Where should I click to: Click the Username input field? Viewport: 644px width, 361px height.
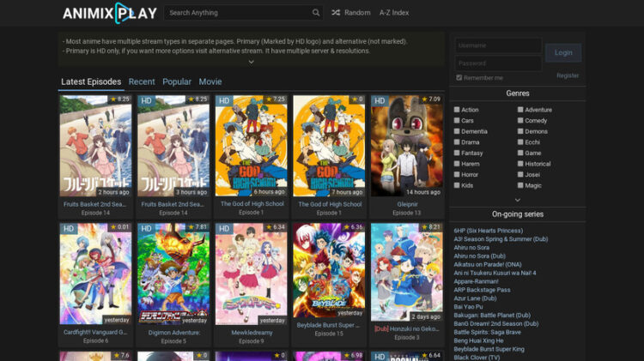[498, 45]
